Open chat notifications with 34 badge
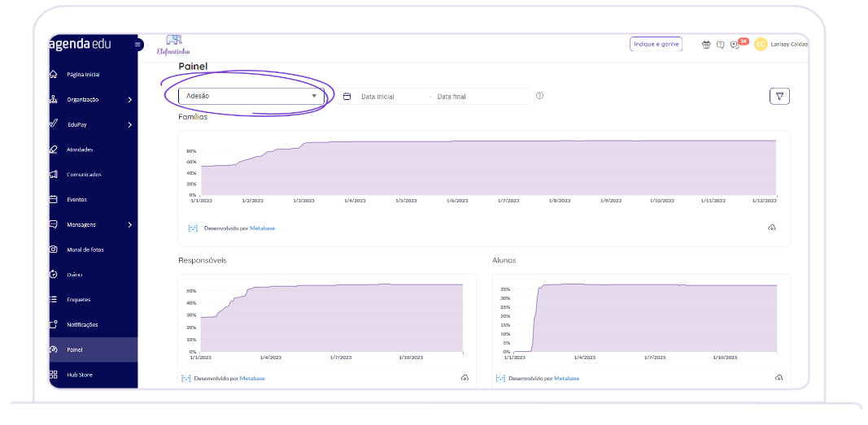868x425 pixels. (735, 45)
